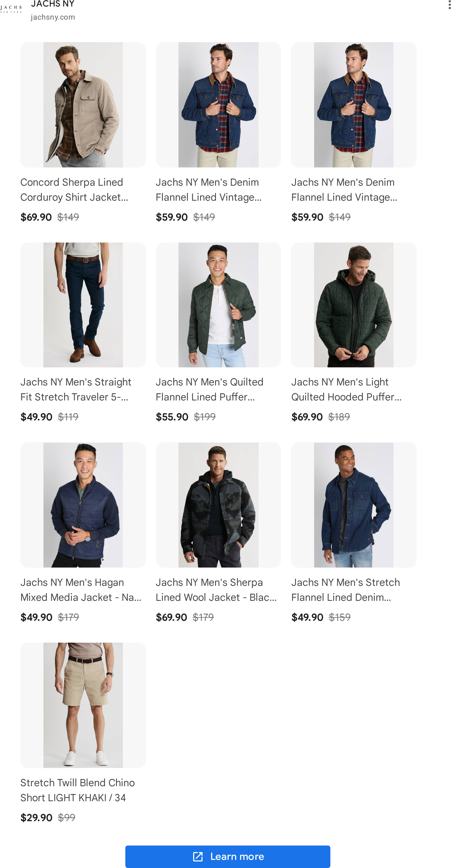
Task: Open the Stretch Twill Blend Chino Short image
Action: 83,705
